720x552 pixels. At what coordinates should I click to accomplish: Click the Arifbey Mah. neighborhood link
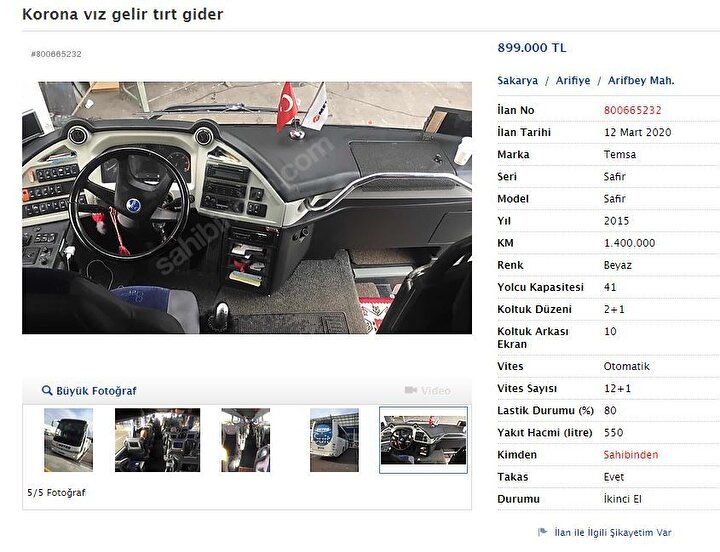(641, 80)
